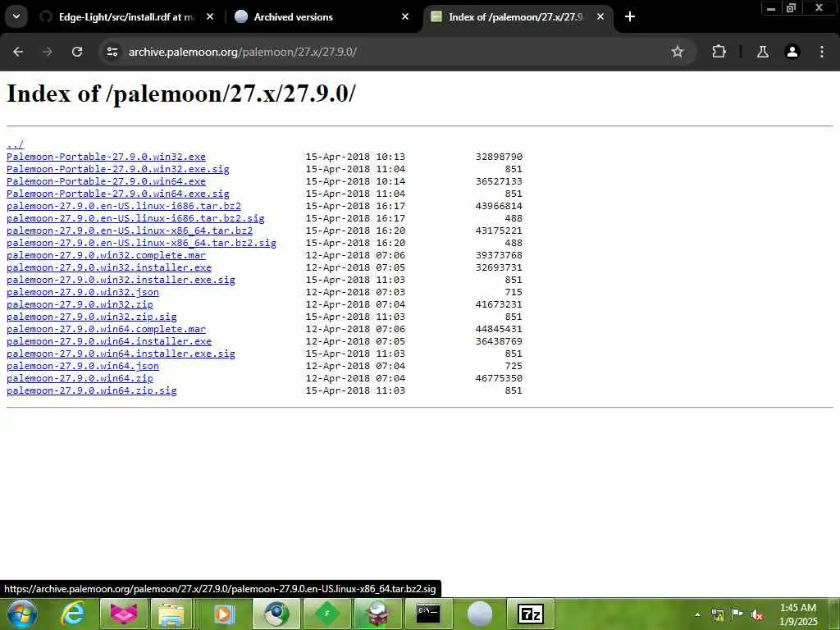This screenshot has width=840, height=630.
Task: Click the file size value 32898790
Action: pyautogui.click(x=499, y=157)
